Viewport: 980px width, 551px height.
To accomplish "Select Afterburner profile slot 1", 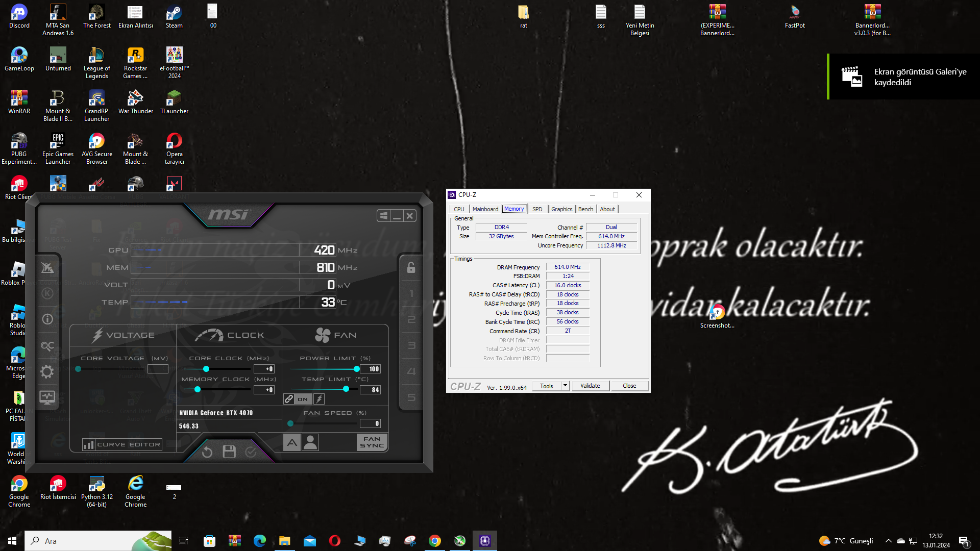I will coord(411,293).
